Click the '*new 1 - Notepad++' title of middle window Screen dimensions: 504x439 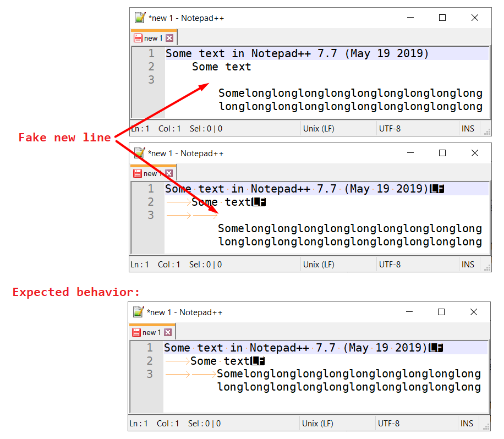[x=185, y=153]
